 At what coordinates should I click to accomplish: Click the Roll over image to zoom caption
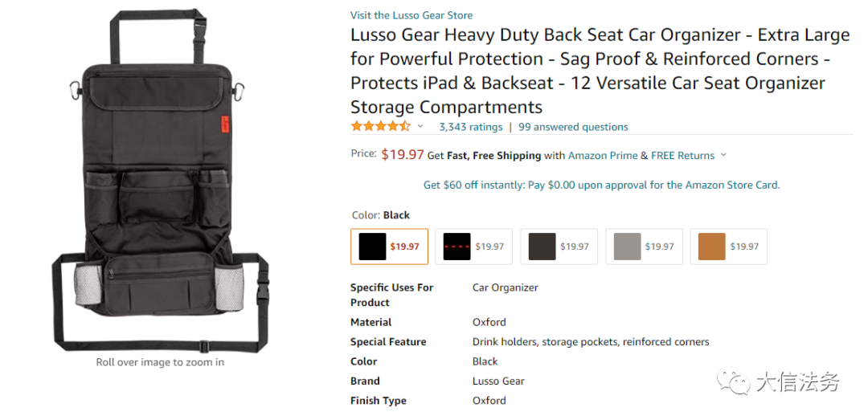tap(160, 362)
